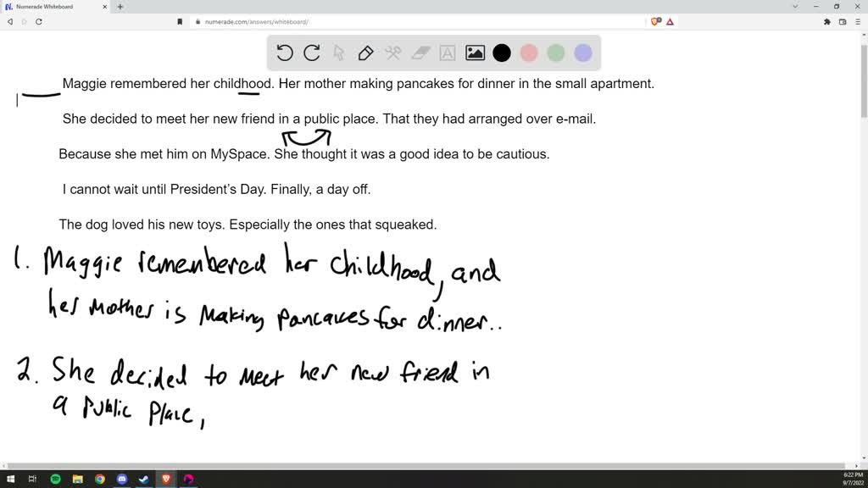Open the Brave wallet icon
The height and width of the screenshot is (488, 868).
click(x=843, y=21)
